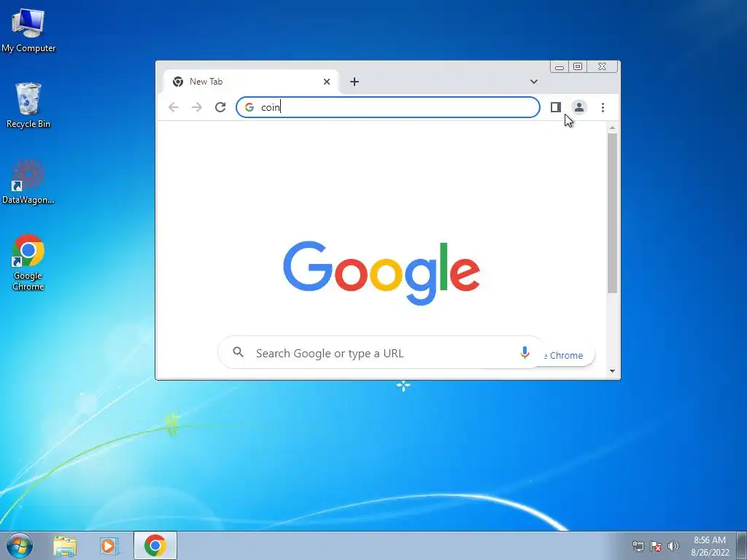Click the vertical scrollbar thumb
Image resolution: width=747 pixels, height=560 pixels.
(612, 213)
